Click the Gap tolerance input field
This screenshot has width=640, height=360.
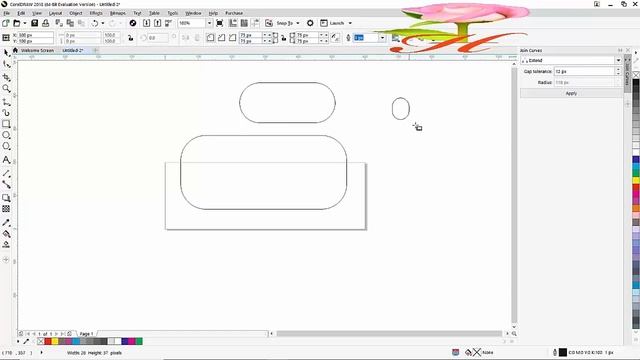pos(584,71)
